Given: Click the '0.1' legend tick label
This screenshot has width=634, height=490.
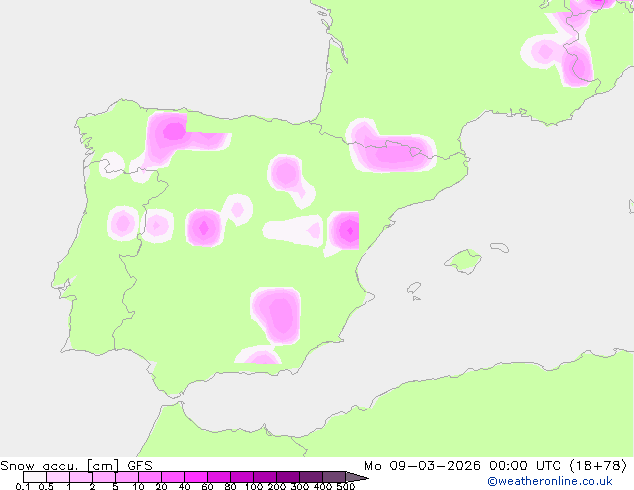Looking at the screenshot, I should point(23,486).
